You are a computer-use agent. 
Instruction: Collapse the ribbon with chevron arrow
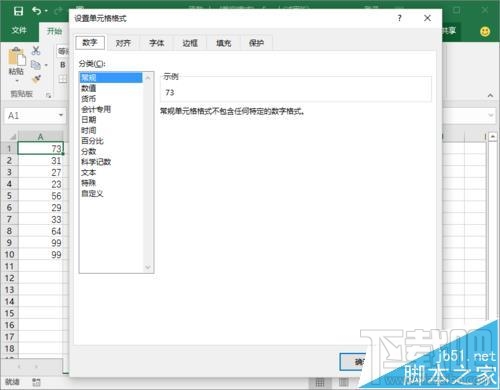pos(490,96)
